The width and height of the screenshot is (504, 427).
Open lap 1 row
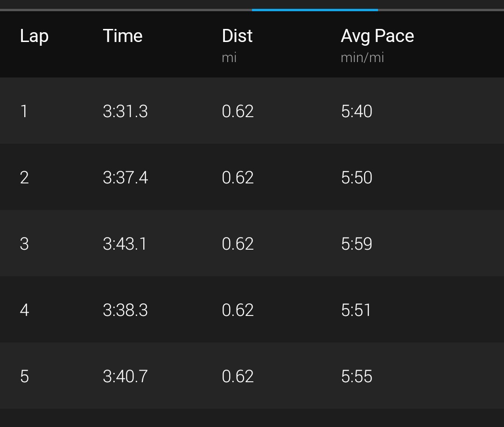[x=252, y=111]
